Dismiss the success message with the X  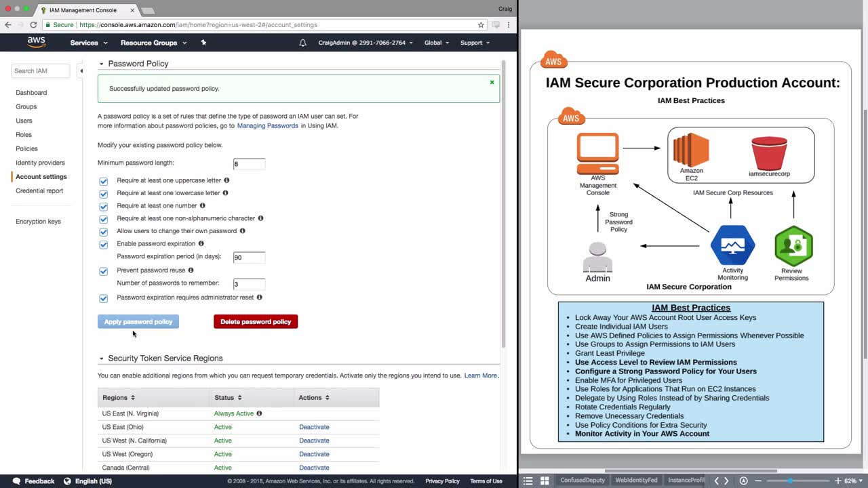492,83
